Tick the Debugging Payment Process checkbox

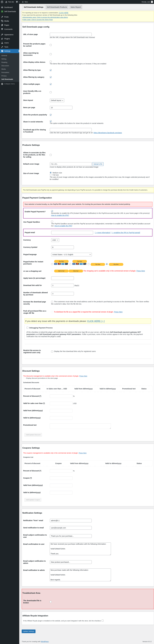pos(27,328)
